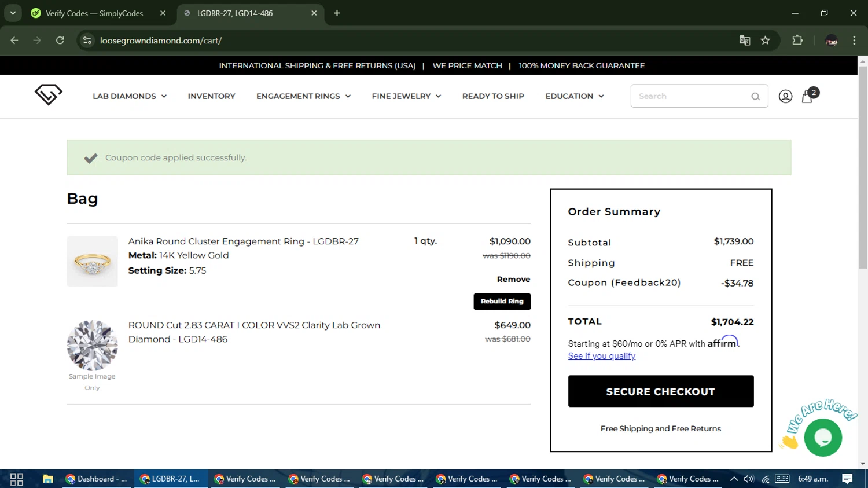This screenshot has width=868, height=488.
Task: Click the browser back arrow
Action: (x=14, y=41)
